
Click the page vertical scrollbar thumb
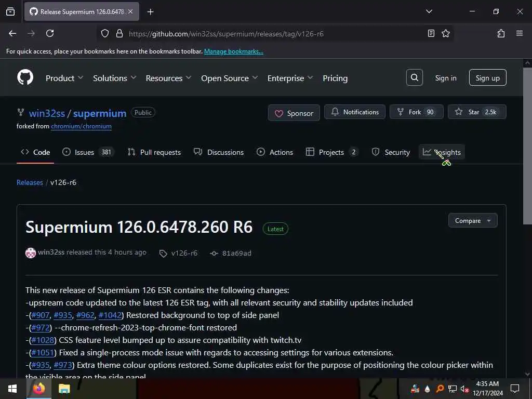pos(527,146)
